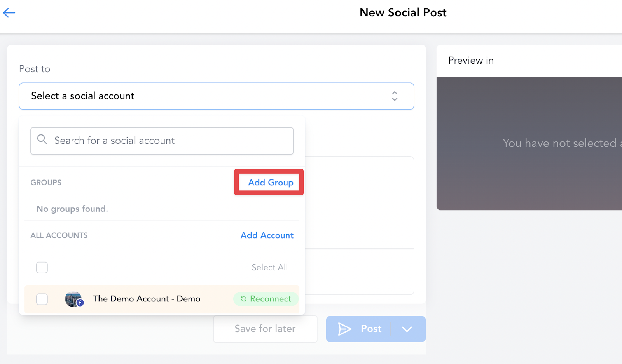Viewport: 622px width, 364px height.
Task: Click the Post button label
Action: pyautogui.click(x=371, y=329)
